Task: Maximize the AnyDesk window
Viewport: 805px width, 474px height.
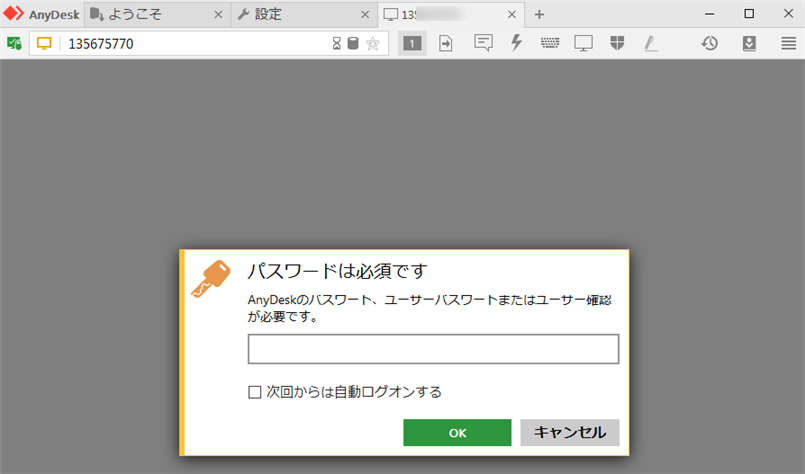Action: point(749,14)
